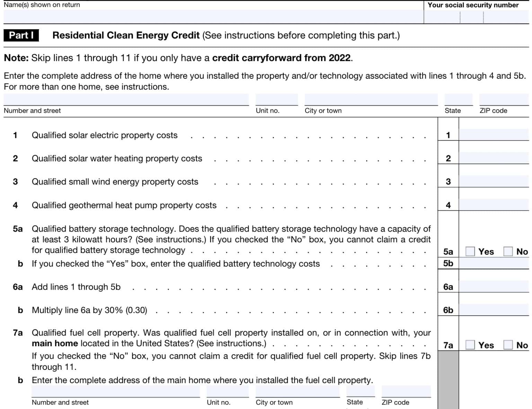The height and width of the screenshot is (409, 532).
Task: Check the "No" box on line 5a
Action: pos(508,251)
